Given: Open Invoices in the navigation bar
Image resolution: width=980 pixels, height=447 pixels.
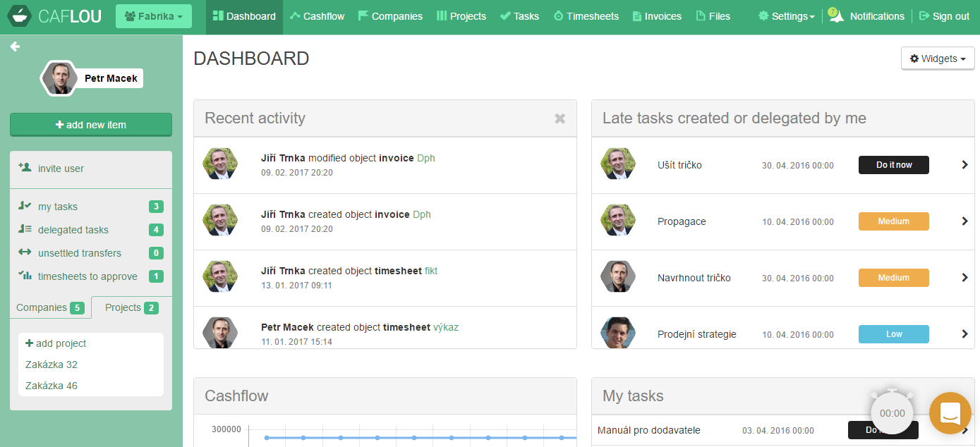Looking at the screenshot, I should tap(657, 16).
